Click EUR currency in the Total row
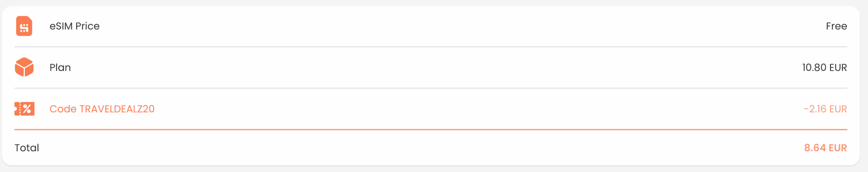 tap(838, 148)
